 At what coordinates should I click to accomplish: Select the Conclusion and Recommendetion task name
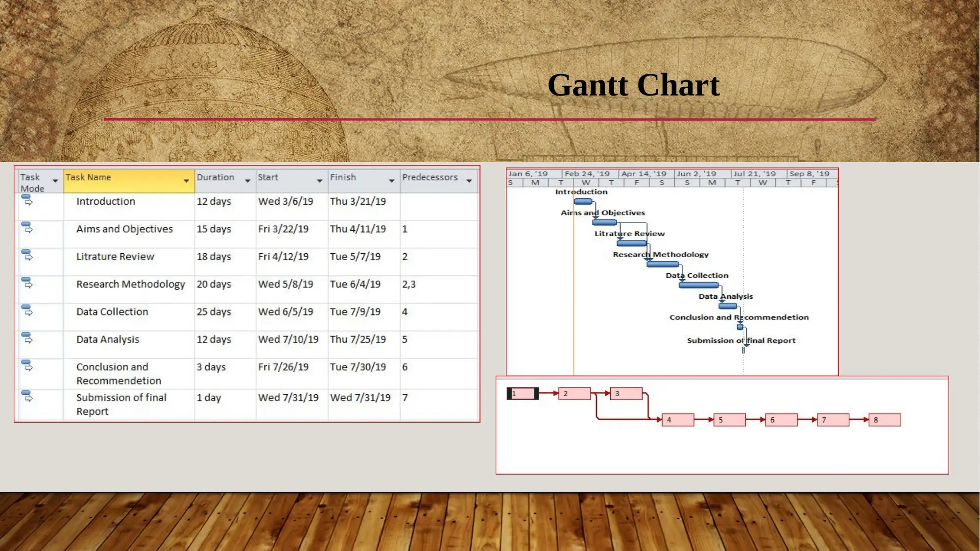(129, 374)
